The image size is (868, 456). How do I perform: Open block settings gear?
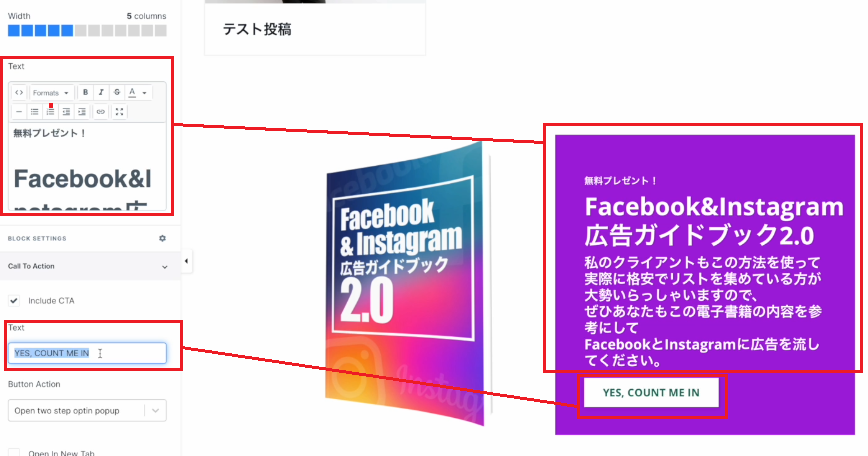click(162, 239)
